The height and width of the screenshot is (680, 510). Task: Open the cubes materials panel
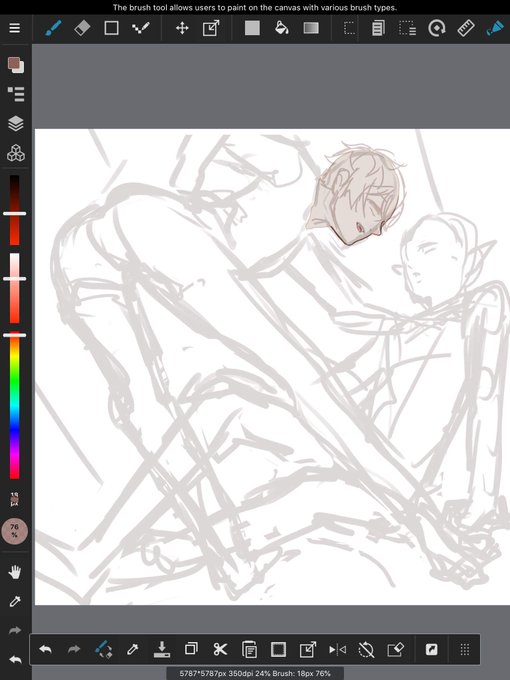(16, 153)
